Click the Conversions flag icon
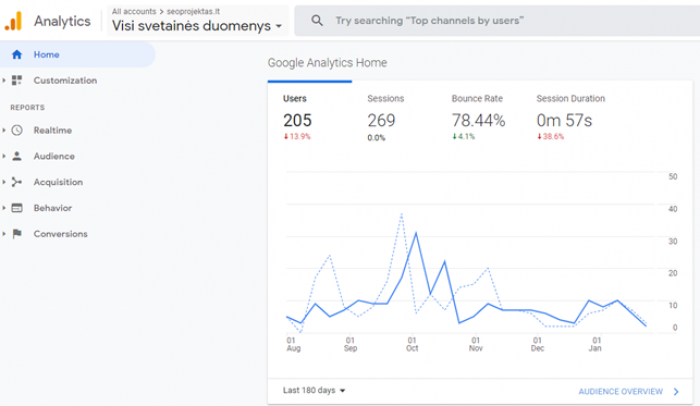The height and width of the screenshot is (406, 700). pyautogui.click(x=17, y=234)
